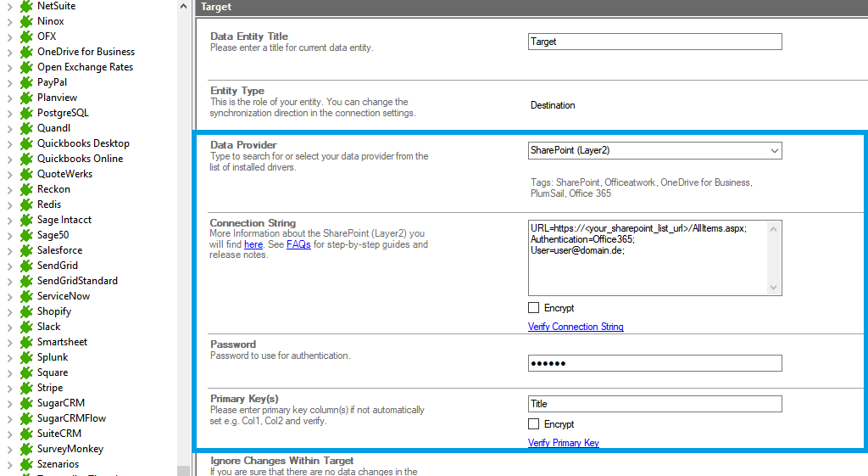The height and width of the screenshot is (476, 868).
Task: Expand the OneDrive for Business node
Action: [x=9, y=52]
